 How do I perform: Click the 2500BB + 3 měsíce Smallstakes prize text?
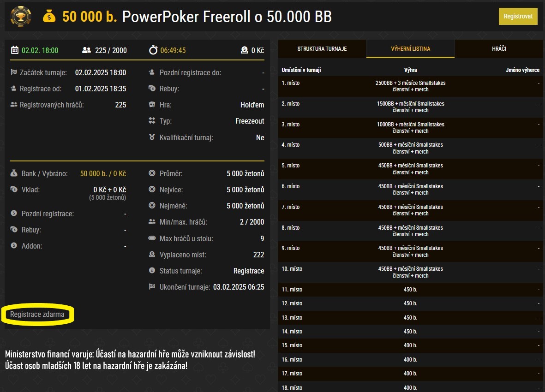[x=411, y=86]
